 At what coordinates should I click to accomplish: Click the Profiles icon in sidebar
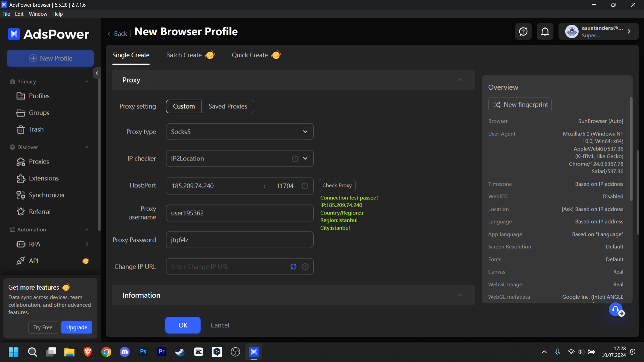[21, 96]
